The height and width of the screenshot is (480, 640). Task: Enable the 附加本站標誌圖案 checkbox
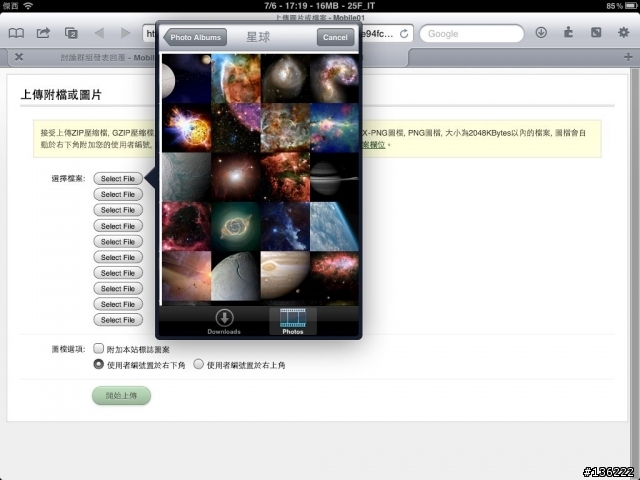(x=98, y=349)
